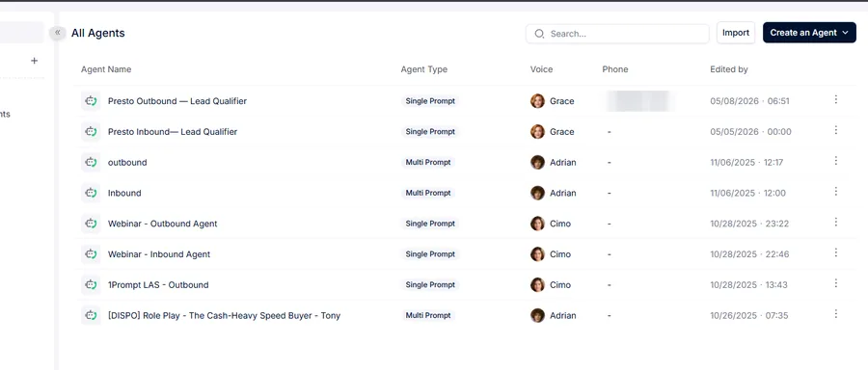The width and height of the screenshot is (868, 370).
Task: Click the robot icon beside outbound agent
Action: coord(91,163)
